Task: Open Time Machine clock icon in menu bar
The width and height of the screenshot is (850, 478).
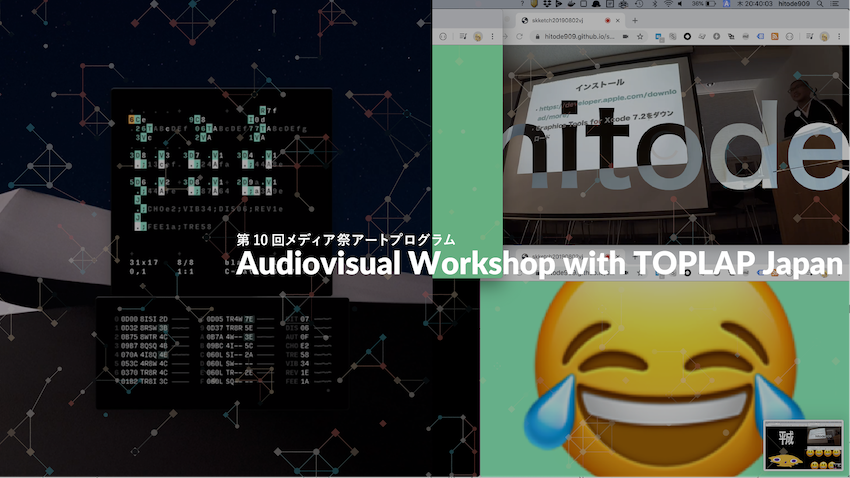Action: (639, 4)
